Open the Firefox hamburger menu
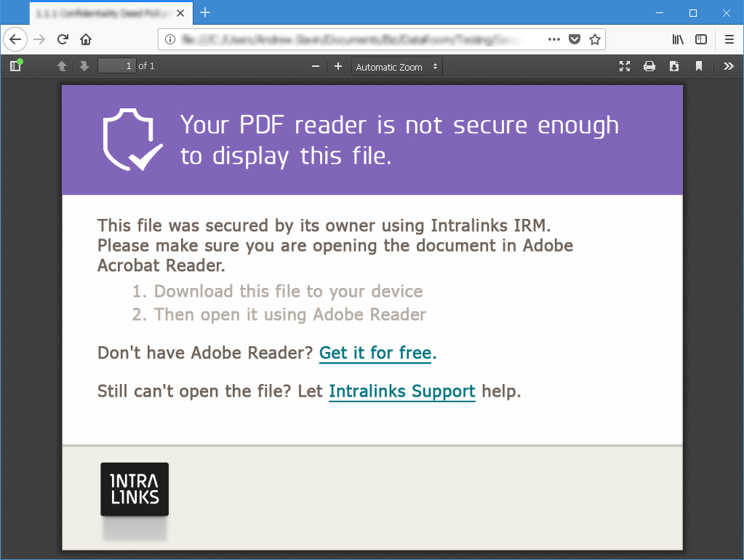 pos(729,39)
